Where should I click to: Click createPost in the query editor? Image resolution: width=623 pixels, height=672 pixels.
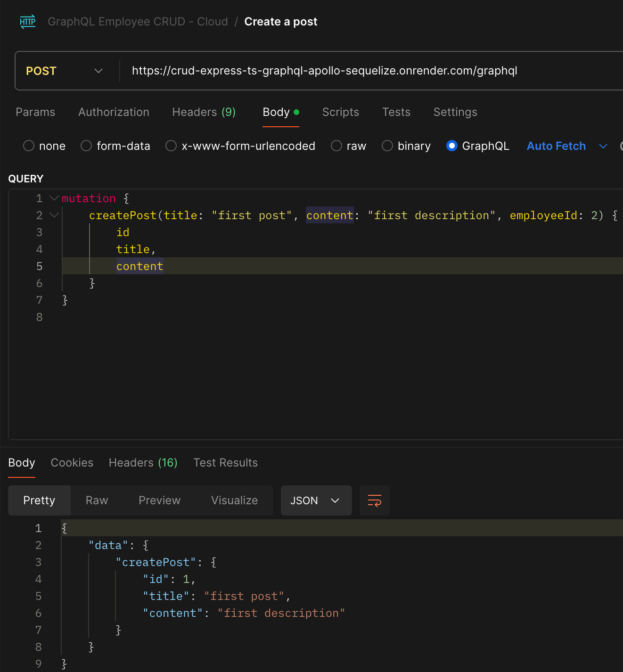click(x=123, y=215)
